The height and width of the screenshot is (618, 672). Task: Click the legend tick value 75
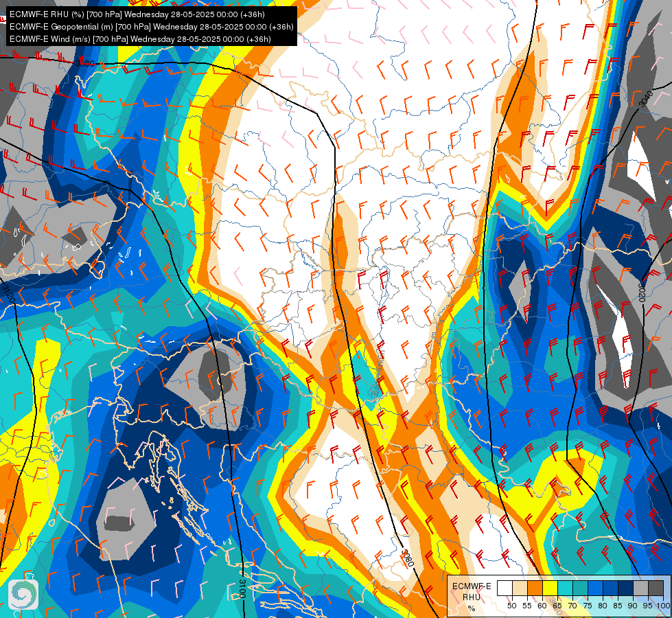[x=587, y=606]
